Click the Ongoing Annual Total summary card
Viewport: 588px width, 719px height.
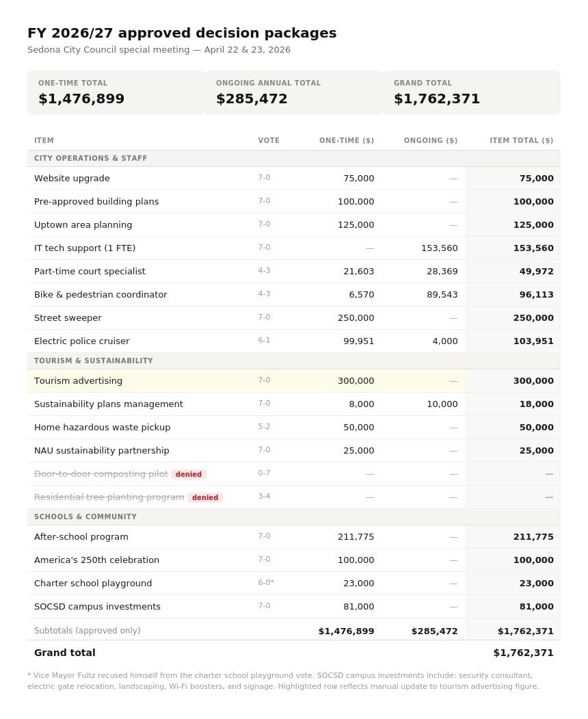(294, 92)
